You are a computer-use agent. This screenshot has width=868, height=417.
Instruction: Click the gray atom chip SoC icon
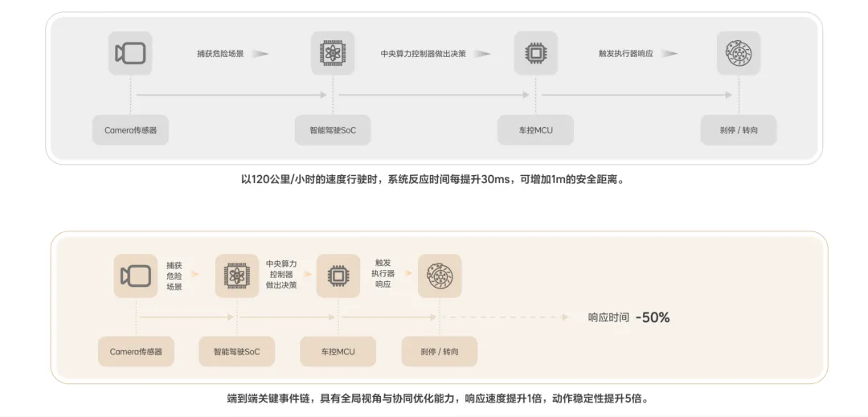(333, 53)
